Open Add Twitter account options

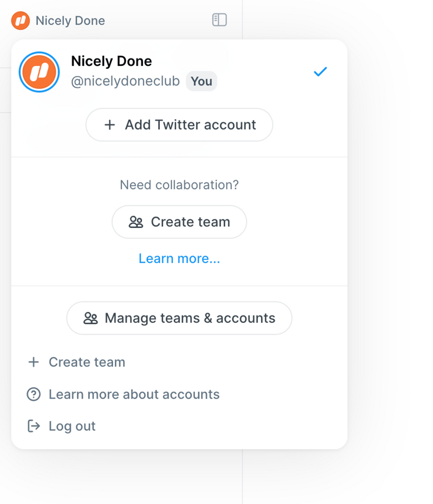(179, 125)
